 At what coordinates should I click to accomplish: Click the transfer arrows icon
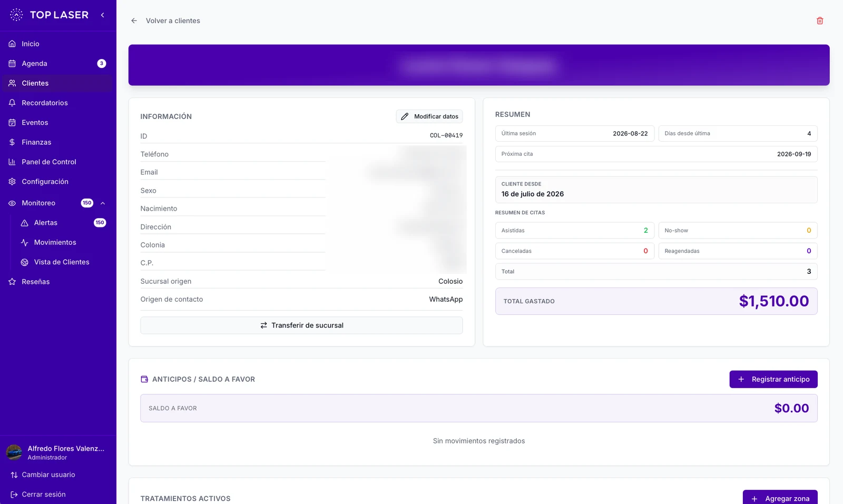click(x=263, y=325)
